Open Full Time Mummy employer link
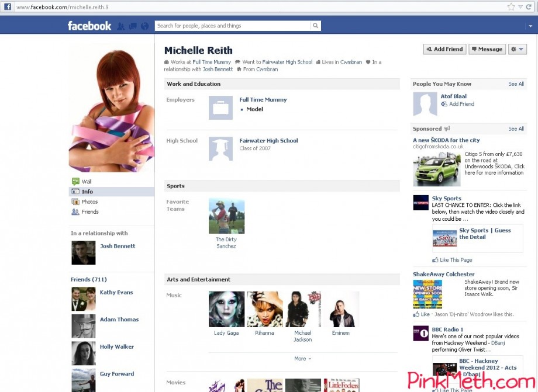Image resolution: width=538 pixels, height=392 pixels. point(263,100)
